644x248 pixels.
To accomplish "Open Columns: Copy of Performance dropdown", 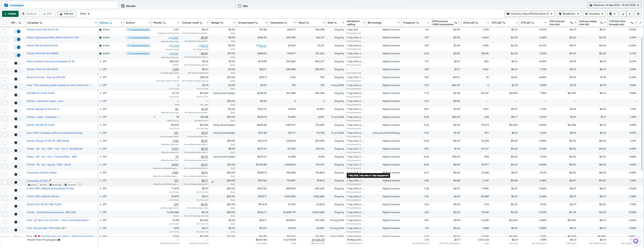I will point(529,14).
